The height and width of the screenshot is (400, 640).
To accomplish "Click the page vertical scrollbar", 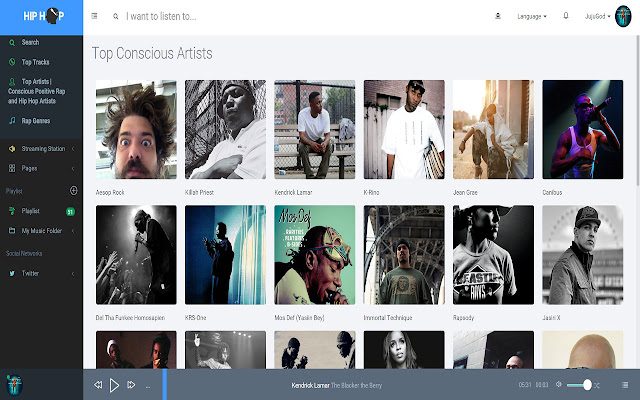I will tap(638, 110).
